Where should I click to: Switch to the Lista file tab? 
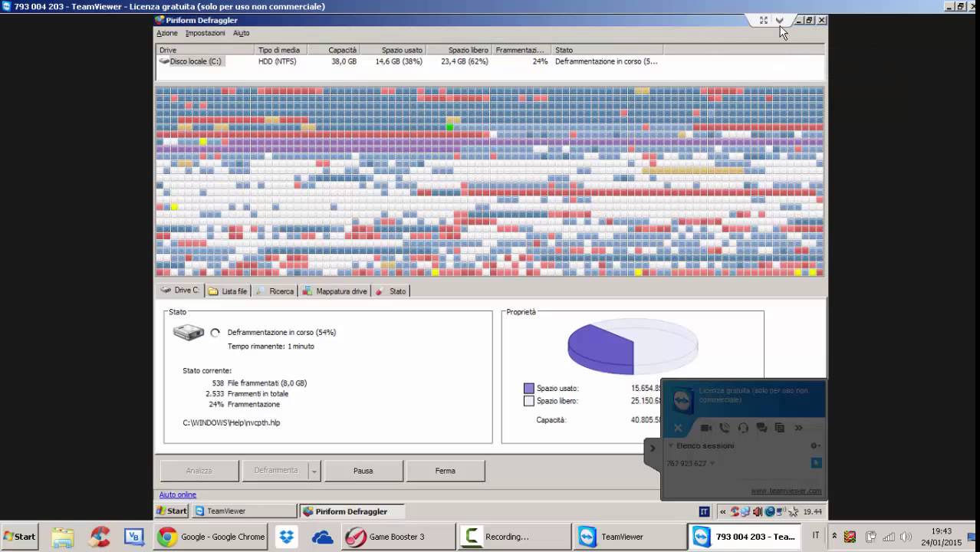tap(228, 291)
